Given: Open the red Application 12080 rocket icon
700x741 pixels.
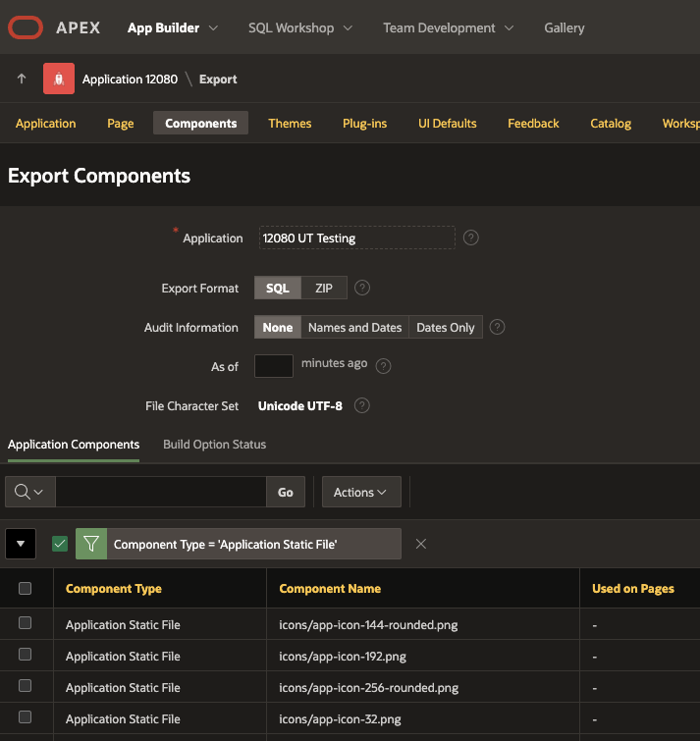Looking at the screenshot, I should click(x=59, y=79).
